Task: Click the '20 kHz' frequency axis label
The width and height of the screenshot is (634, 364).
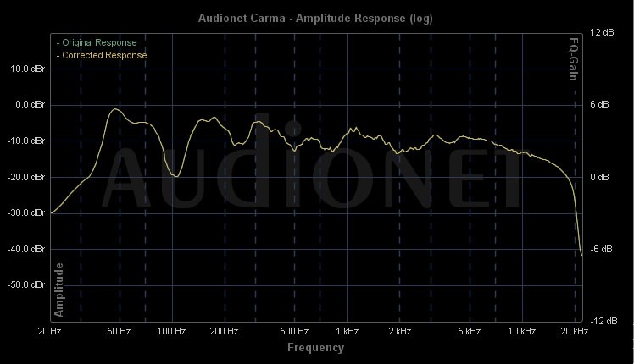Action: [574, 332]
